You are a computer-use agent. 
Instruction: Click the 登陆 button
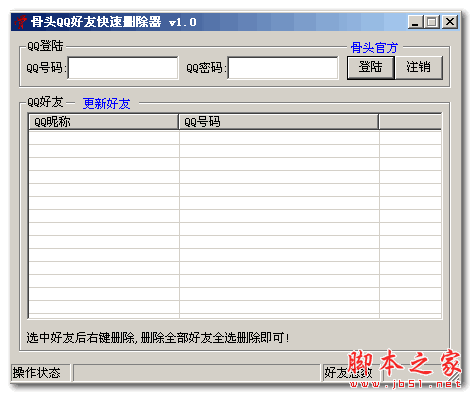[x=371, y=68]
